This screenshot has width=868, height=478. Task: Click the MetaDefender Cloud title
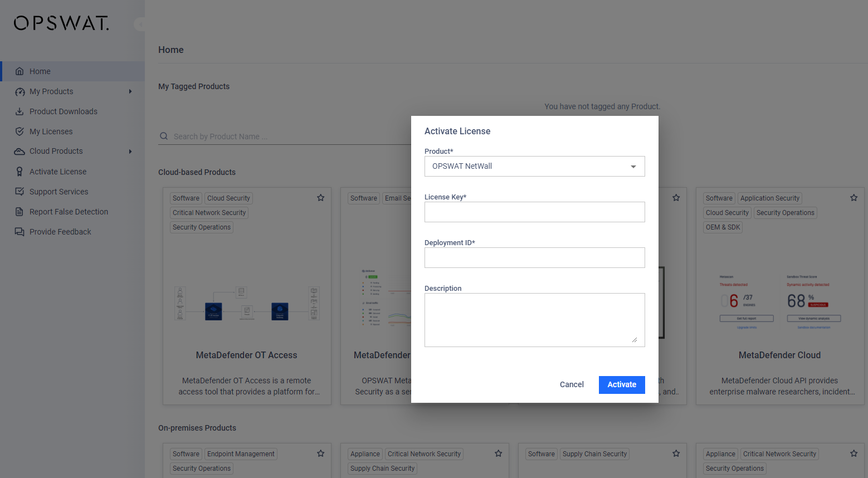click(779, 355)
